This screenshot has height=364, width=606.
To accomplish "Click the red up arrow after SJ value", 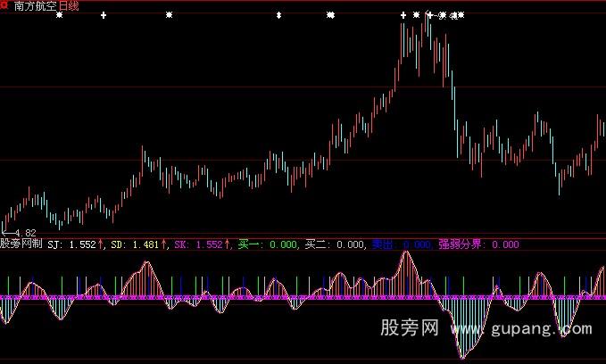I will point(101,243).
